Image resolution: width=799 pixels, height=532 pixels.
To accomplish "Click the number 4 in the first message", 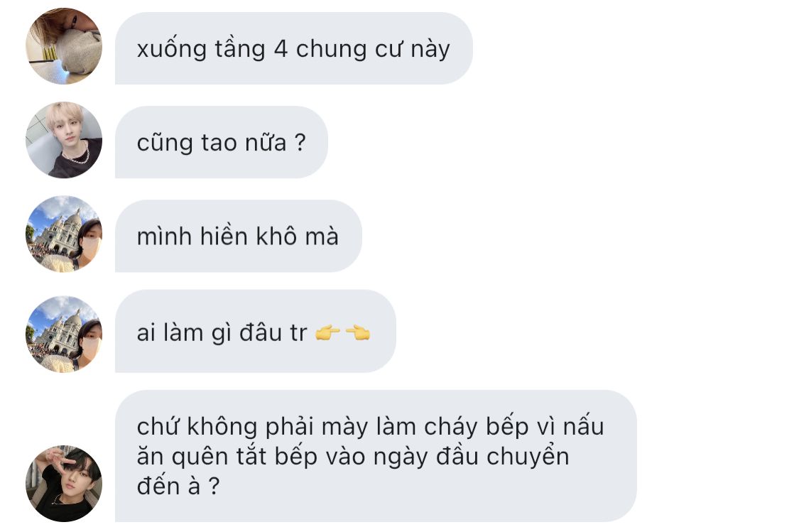I will click(x=281, y=50).
